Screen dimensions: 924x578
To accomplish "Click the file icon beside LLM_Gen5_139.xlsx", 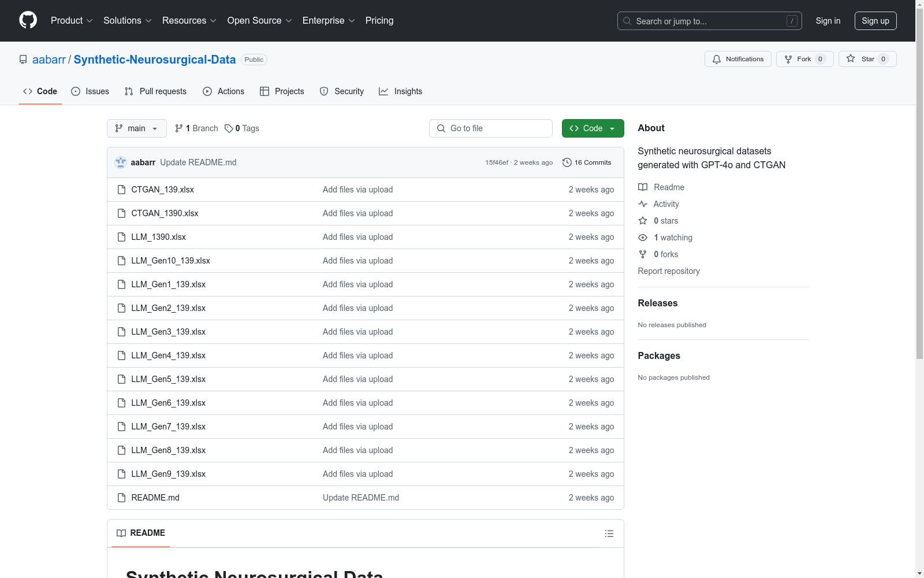I will pyautogui.click(x=121, y=379).
